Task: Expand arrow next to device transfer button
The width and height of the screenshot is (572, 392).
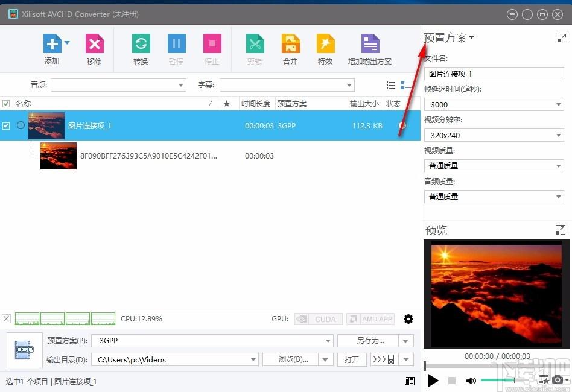Action: (x=406, y=359)
